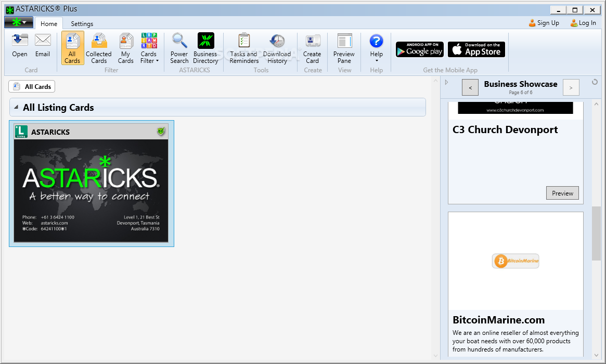Viewport: 606px width, 364px height.
Task: Click the main list scroll-up arrow
Action: tap(435, 81)
